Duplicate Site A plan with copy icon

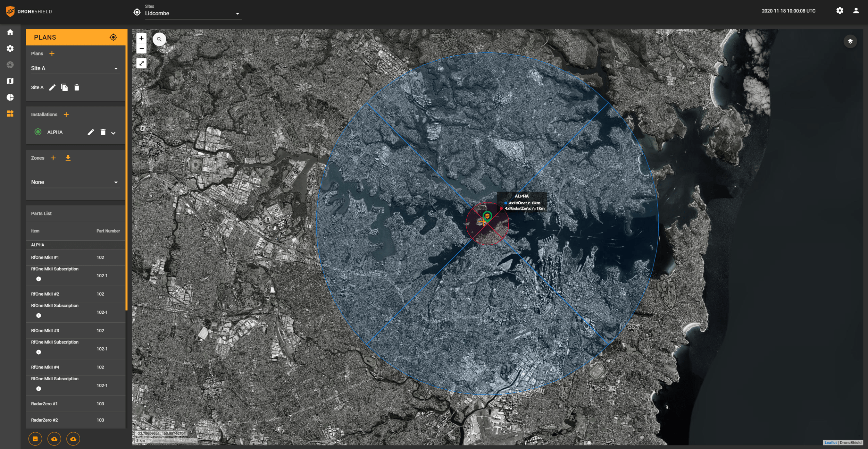point(64,87)
